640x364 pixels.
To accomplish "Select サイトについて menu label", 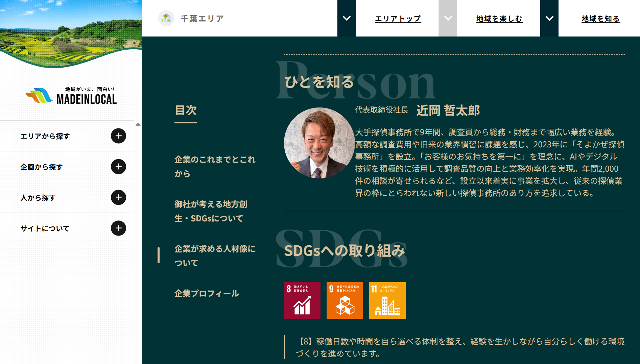I will pos(45,228).
